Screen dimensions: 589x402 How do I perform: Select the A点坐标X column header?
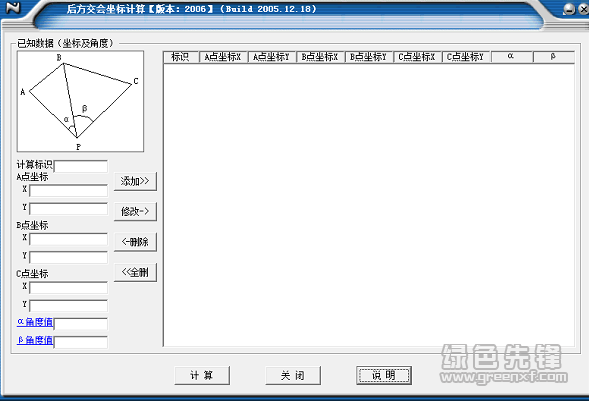(x=223, y=57)
